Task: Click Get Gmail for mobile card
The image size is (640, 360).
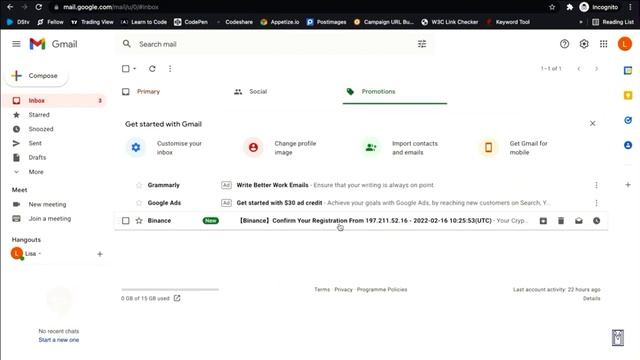Action: point(514,148)
